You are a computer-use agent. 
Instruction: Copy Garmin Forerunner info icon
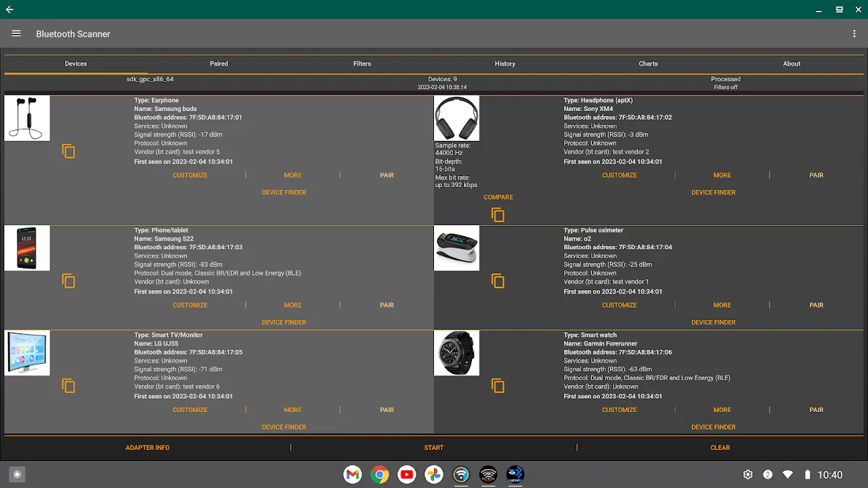pos(498,386)
